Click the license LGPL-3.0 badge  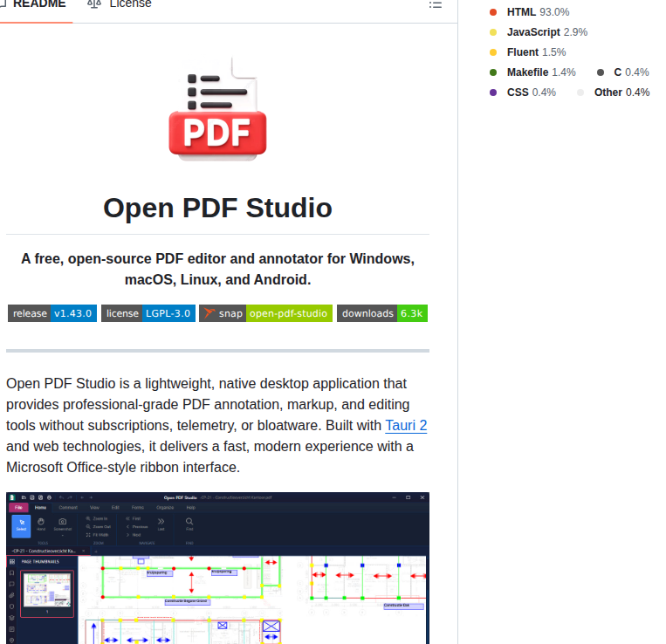(148, 313)
